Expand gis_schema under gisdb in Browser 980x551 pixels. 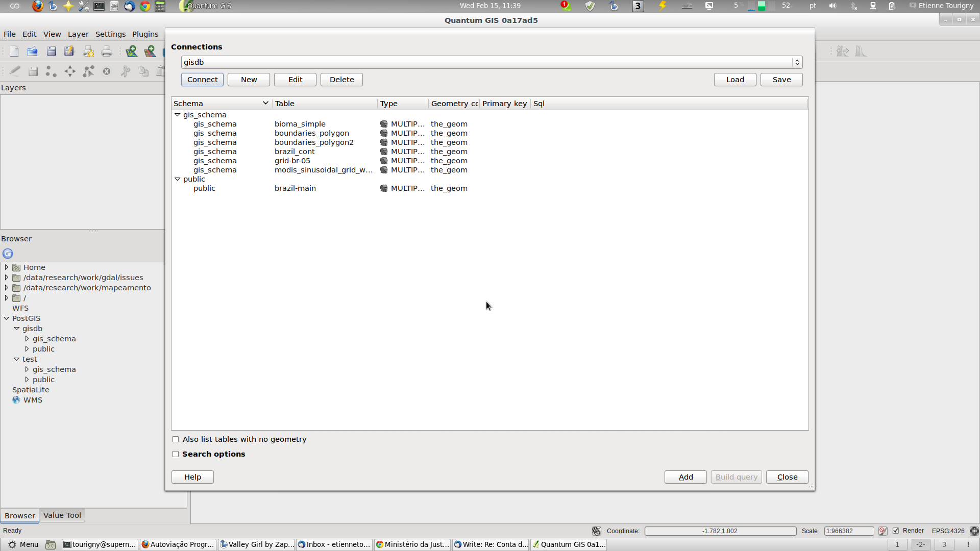pos(27,339)
